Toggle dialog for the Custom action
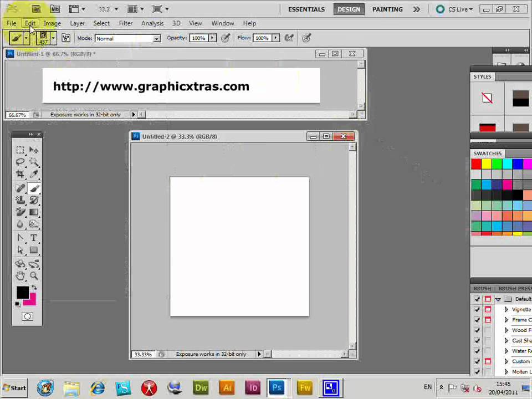 [x=488, y=361]
